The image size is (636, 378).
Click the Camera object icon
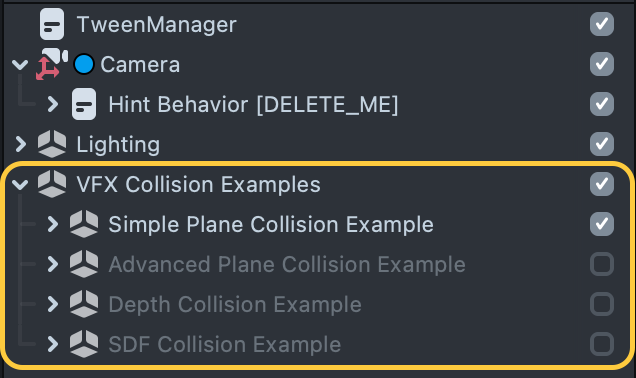(52, 64)
